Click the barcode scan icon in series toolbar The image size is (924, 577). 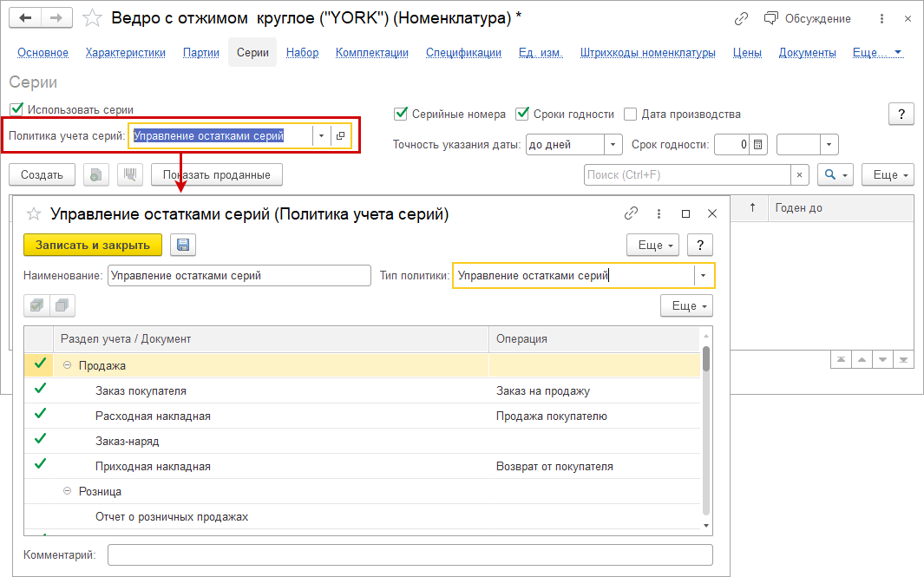click(x=130, y=175)
